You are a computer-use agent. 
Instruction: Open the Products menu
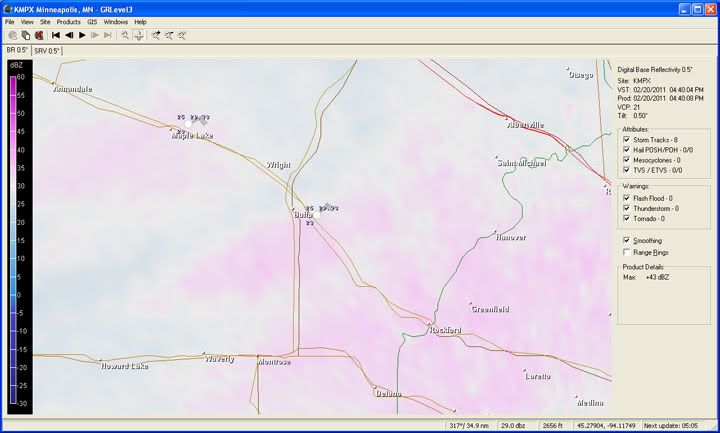tap(68, 22)
